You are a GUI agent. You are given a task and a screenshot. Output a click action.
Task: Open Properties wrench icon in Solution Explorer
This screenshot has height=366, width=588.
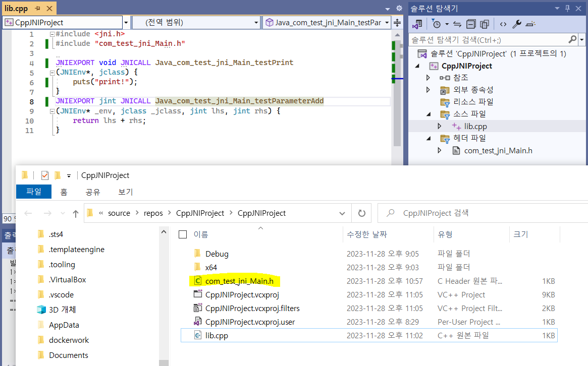[x=517, y=24]
